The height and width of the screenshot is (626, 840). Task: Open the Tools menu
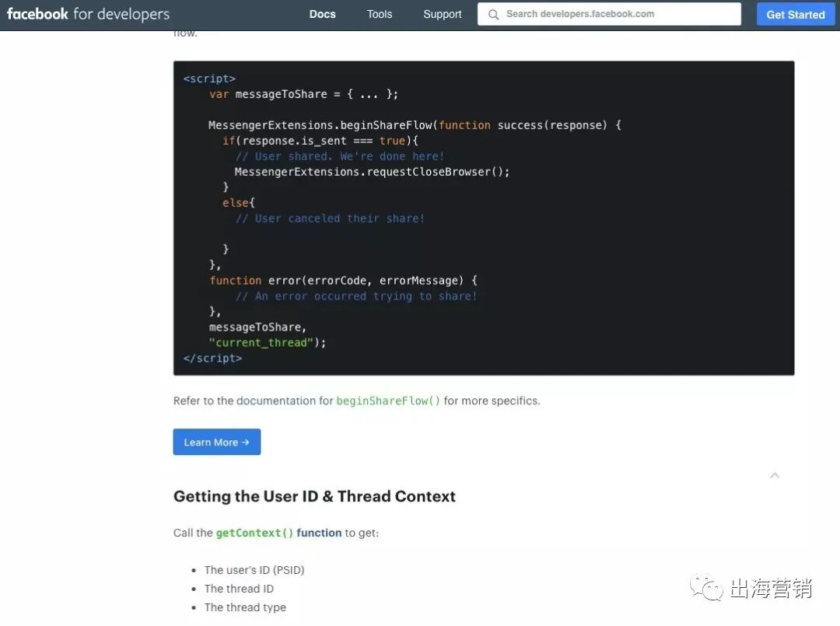[380, 15]
